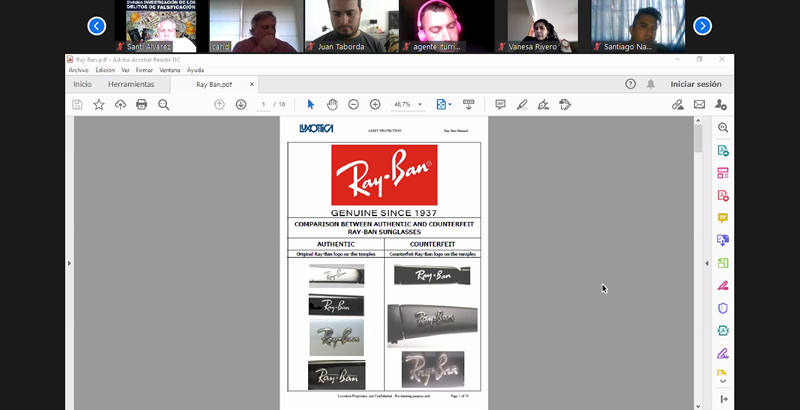Collapse the tools pane arrow button
Viewport: 800px width, 410px height.
point(723,399)
